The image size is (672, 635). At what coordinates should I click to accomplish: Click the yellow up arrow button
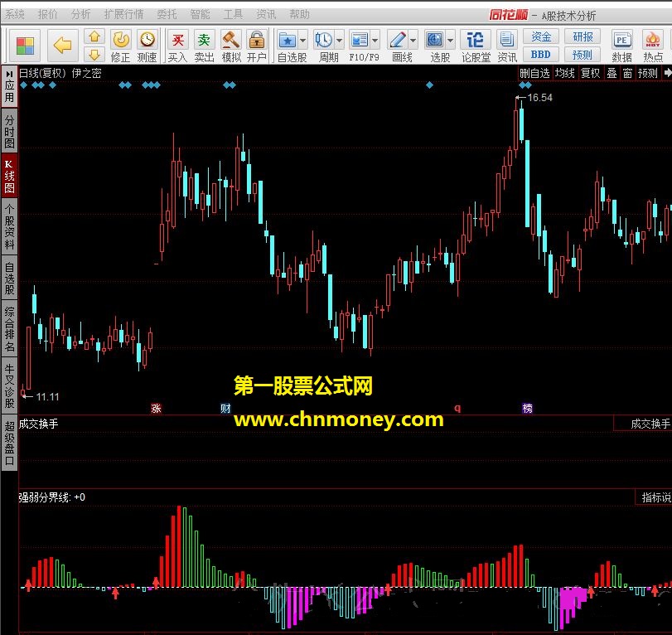(x=94, y=36)
